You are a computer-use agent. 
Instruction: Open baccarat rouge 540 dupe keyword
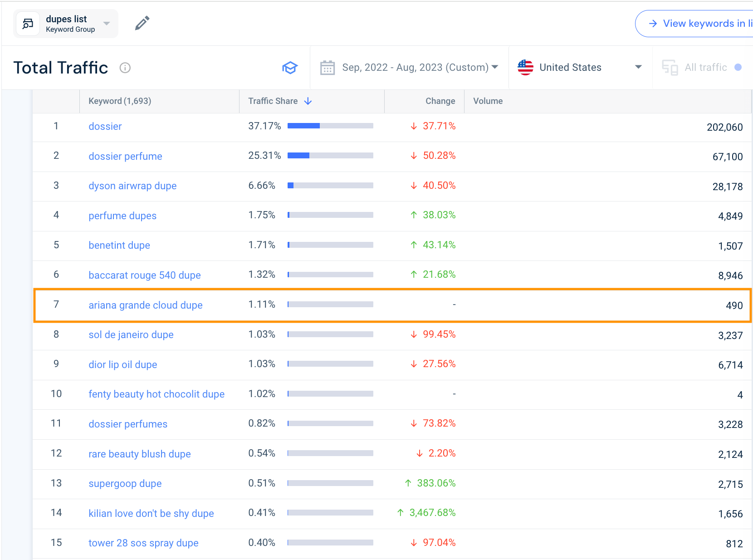point(145,275)
